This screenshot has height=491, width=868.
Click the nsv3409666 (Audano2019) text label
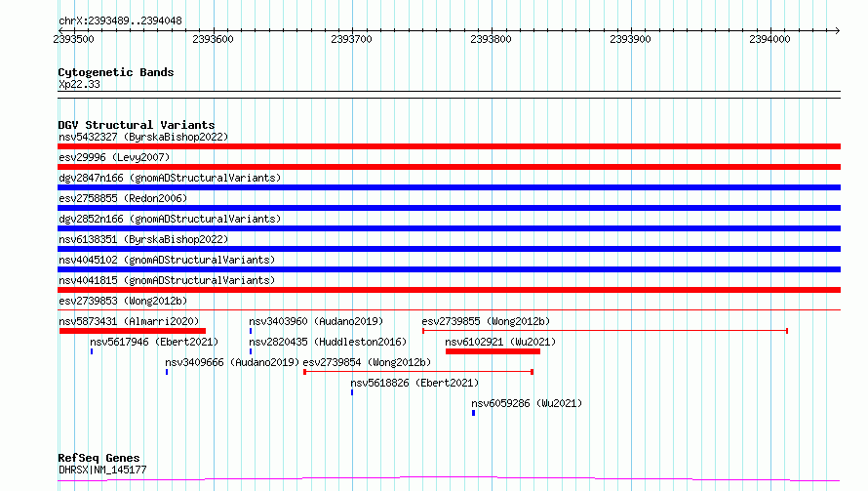tap(232, 362)
